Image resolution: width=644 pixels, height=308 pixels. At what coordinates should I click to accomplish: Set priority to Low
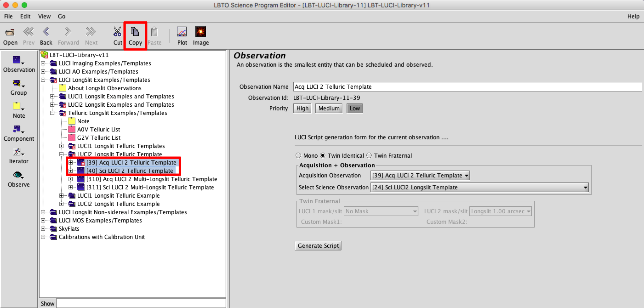(355, 108)
